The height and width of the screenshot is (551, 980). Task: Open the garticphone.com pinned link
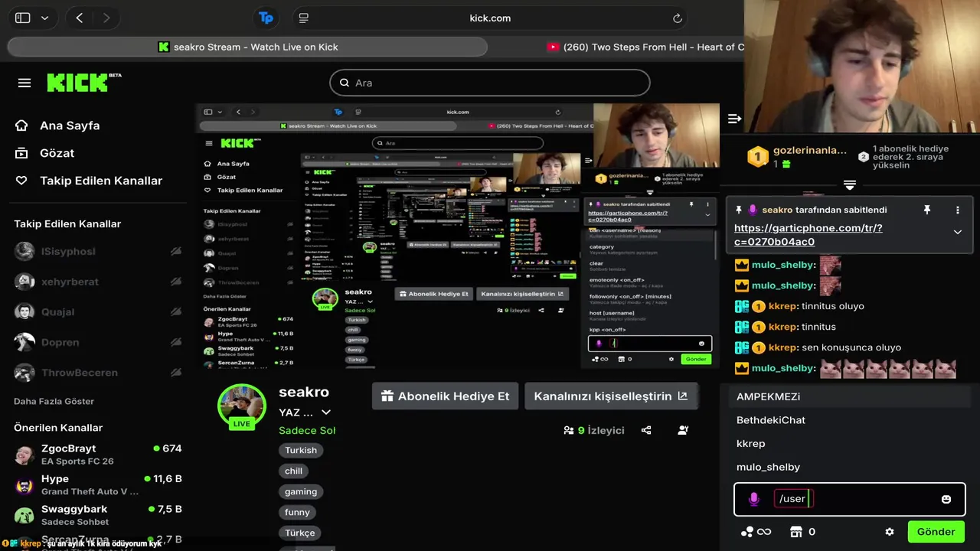(x=808, y=235)
